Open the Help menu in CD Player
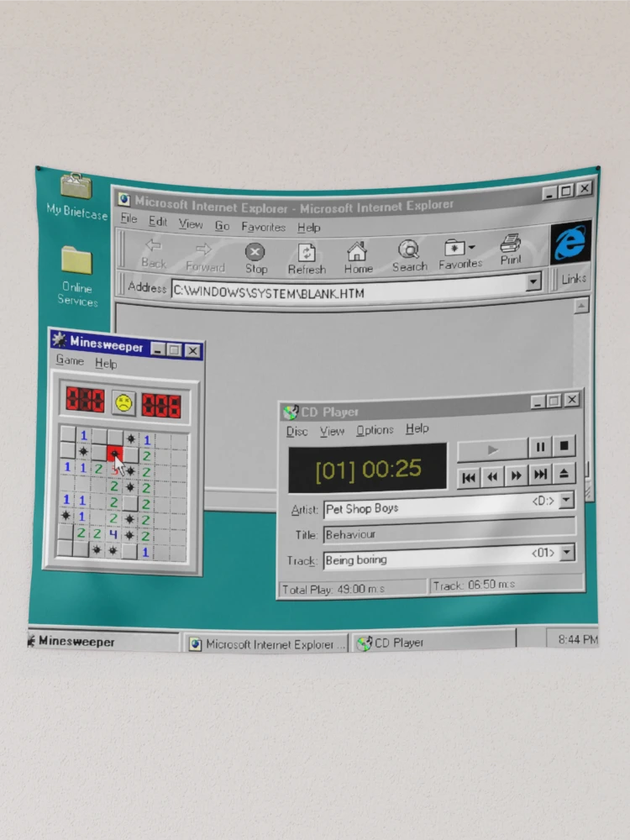Image resolution: width=630 pixels, height=840 pixels. pos(417,428)
